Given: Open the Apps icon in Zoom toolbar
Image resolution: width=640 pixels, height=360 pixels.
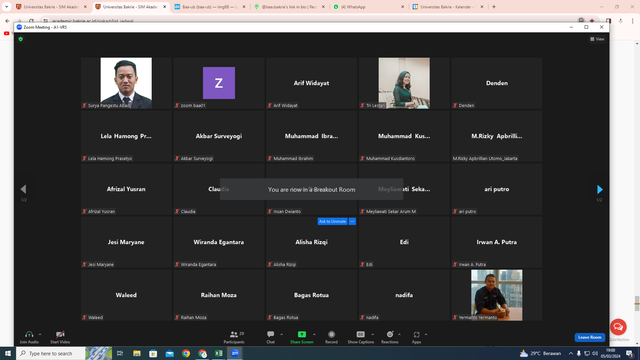Looking at the screenshot, I should click(416, 334).
